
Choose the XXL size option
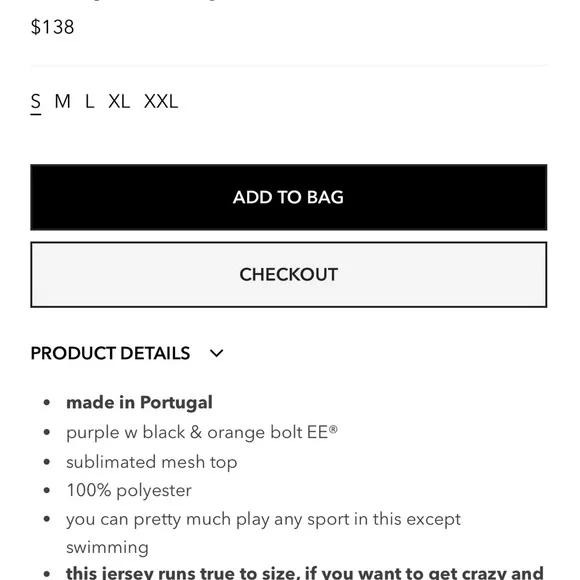point(161,101)
